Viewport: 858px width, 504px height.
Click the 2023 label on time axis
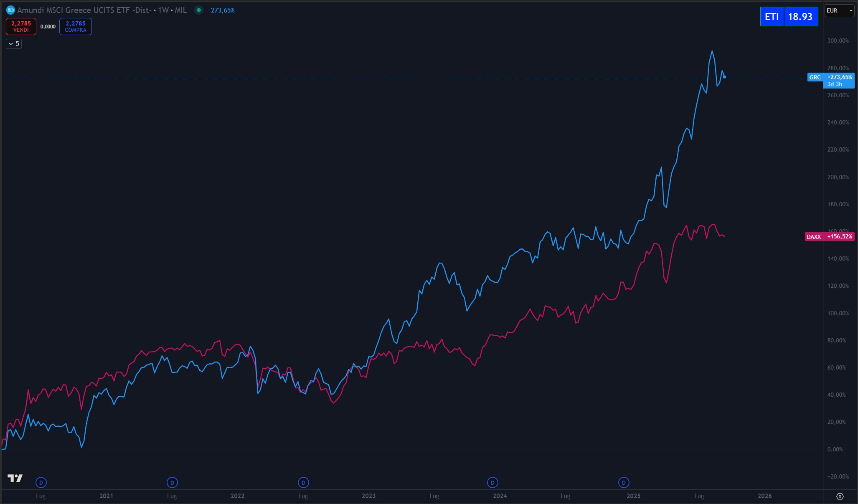(368, 496)
